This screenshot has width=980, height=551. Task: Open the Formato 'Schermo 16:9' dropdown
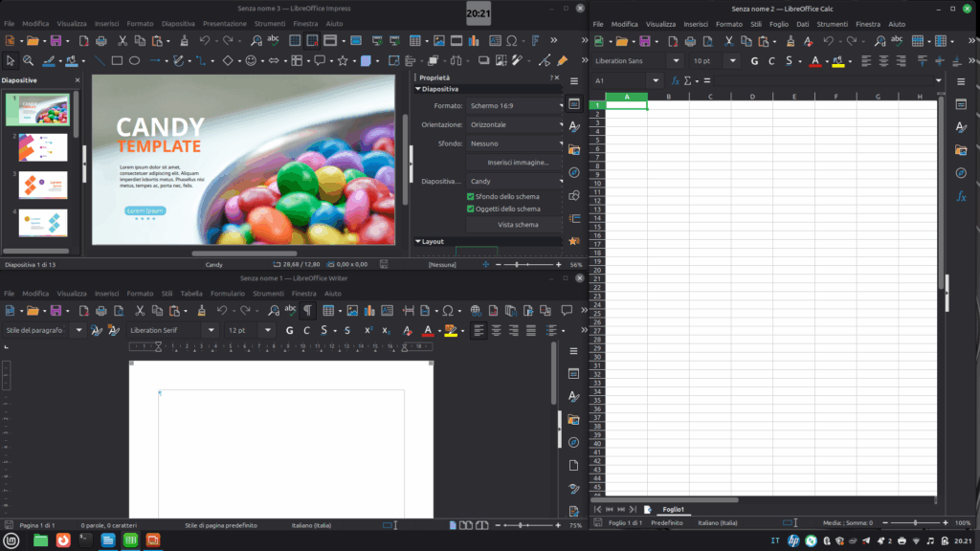[x=515, y=106]
